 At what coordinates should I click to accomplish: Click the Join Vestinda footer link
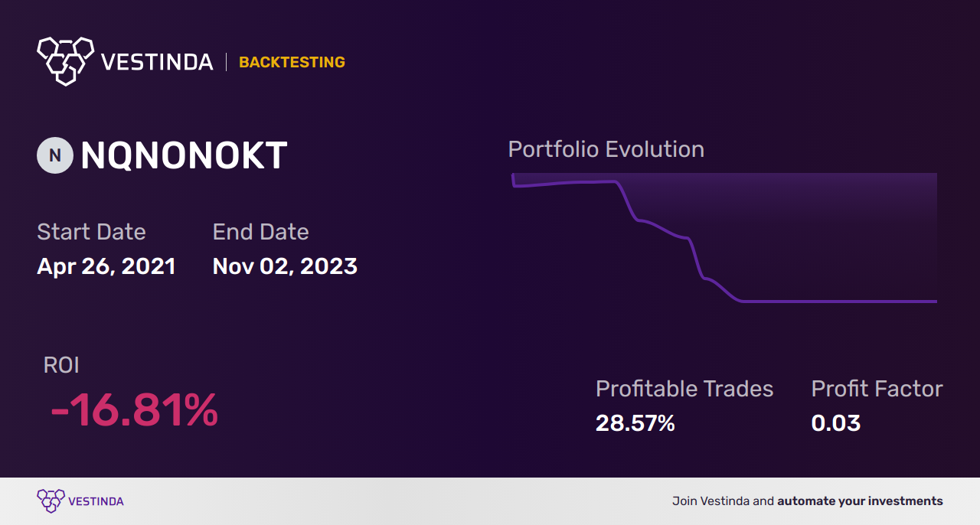(807, 501)
